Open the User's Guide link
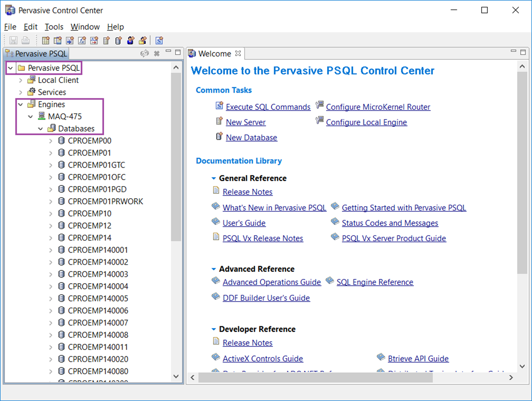The height and width of the screenshot is (401, 532). (244, 223)
